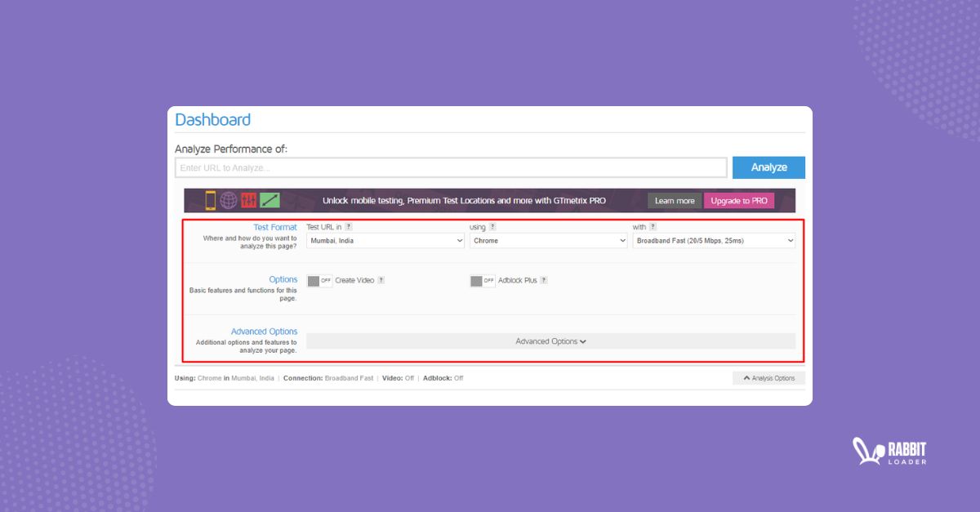The image size is (980, 512).
Task: Click the red sliders icon in the PRO banner
Action: [247, 200]
